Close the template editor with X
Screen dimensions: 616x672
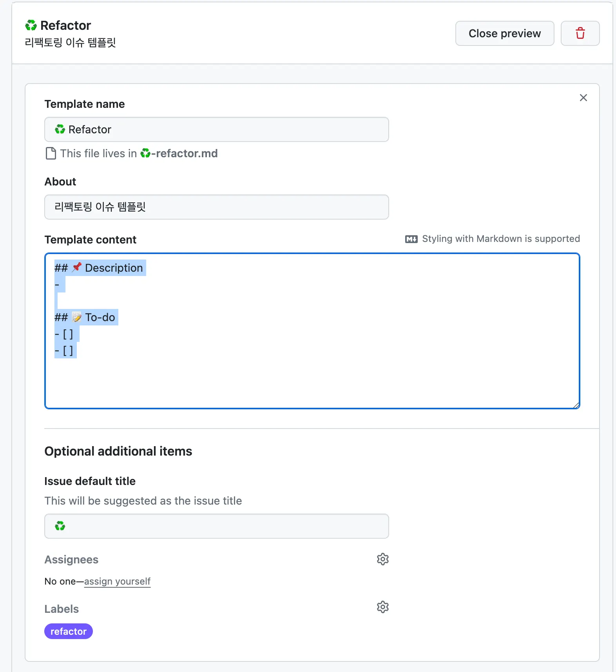click(583, 98)
